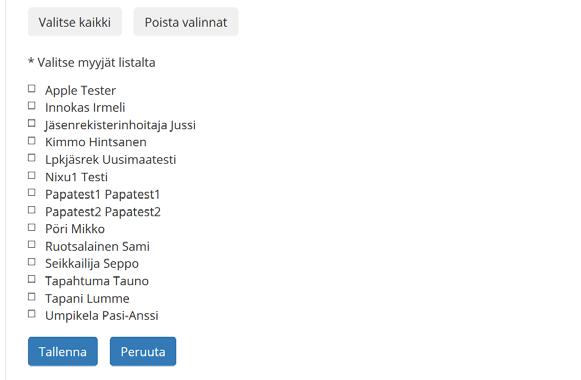Image resolution: width=581 pixels, height=380 pixels.
Task: Select the Papatest2 Papatest2 checkbox
Action: click(32, 210)
